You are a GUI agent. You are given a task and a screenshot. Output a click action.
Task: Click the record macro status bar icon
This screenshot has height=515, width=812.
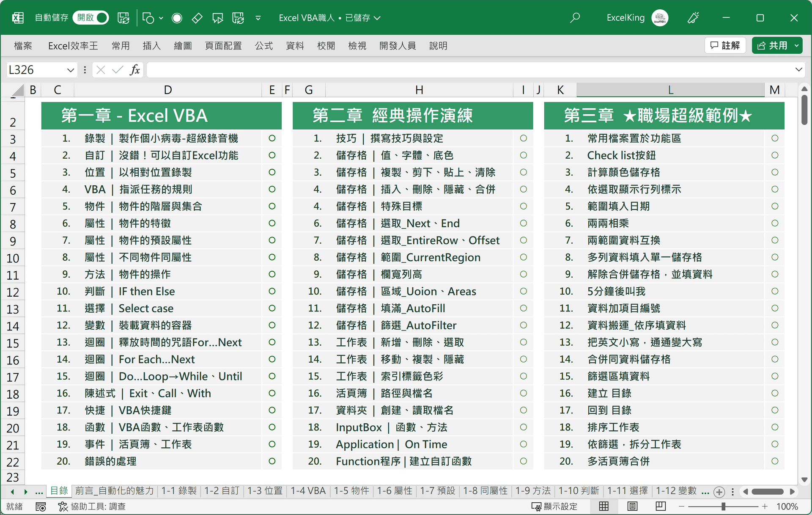tap(41, 507)
